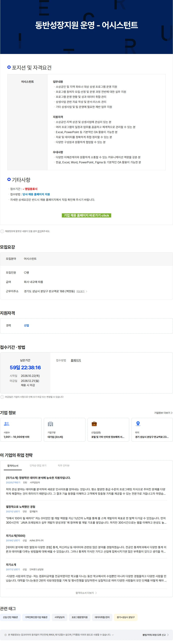This screenshot has width=173, height=644.
Task: Switch to 직무 인터뷰 tab
Action: 64,466
